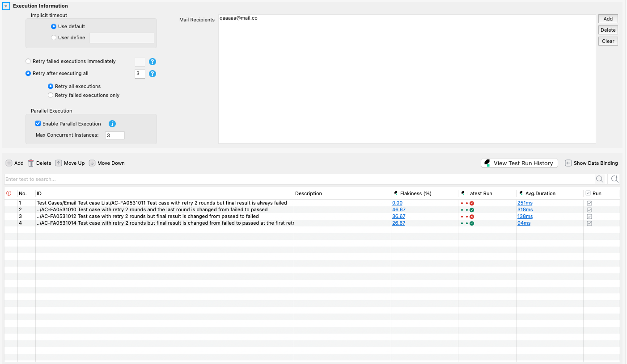
Task: Click passed latest run status for row 4
Action: [x=472, y=223]
